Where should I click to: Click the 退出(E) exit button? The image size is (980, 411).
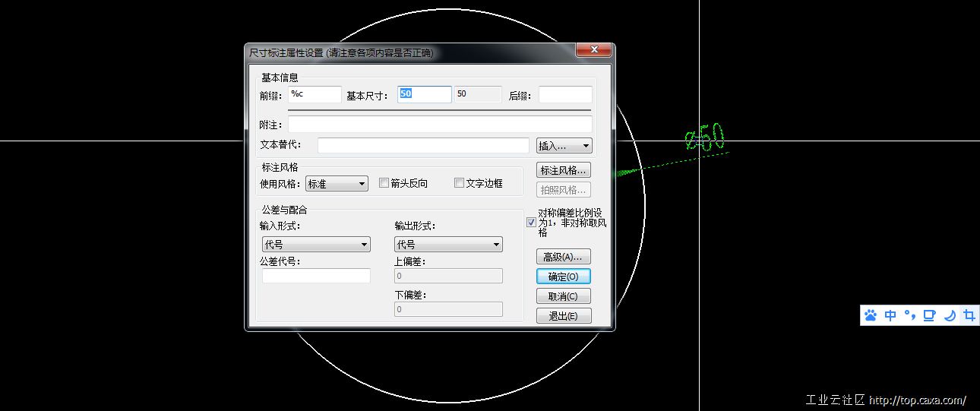point(564,316)
